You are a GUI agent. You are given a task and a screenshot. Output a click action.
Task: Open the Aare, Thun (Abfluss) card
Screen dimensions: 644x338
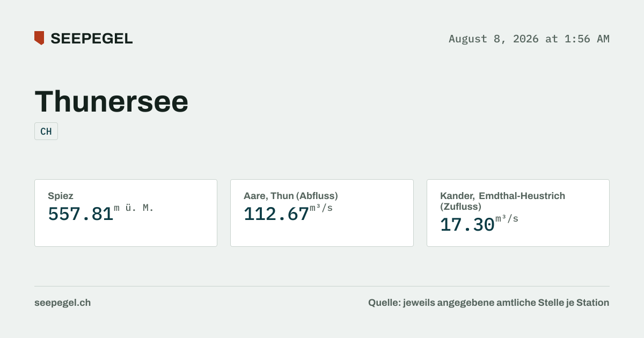pyautogui.click(x=322, y=213)
